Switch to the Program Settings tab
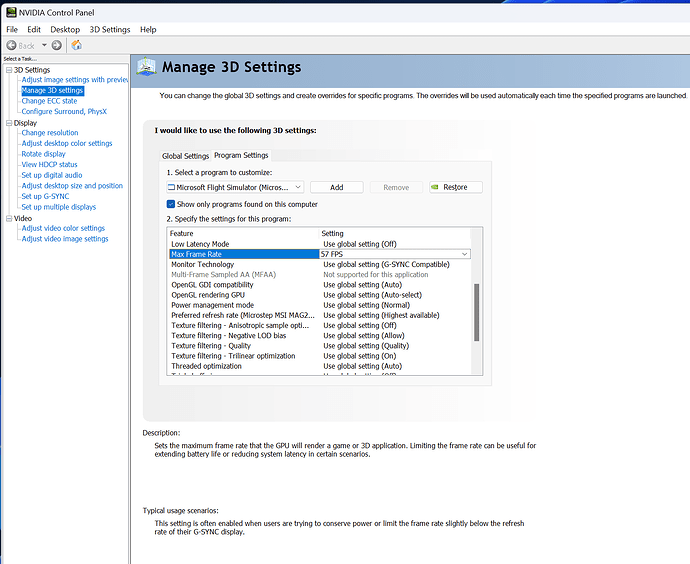The height and width of the screenshot is (564, 690). [241, 155]
